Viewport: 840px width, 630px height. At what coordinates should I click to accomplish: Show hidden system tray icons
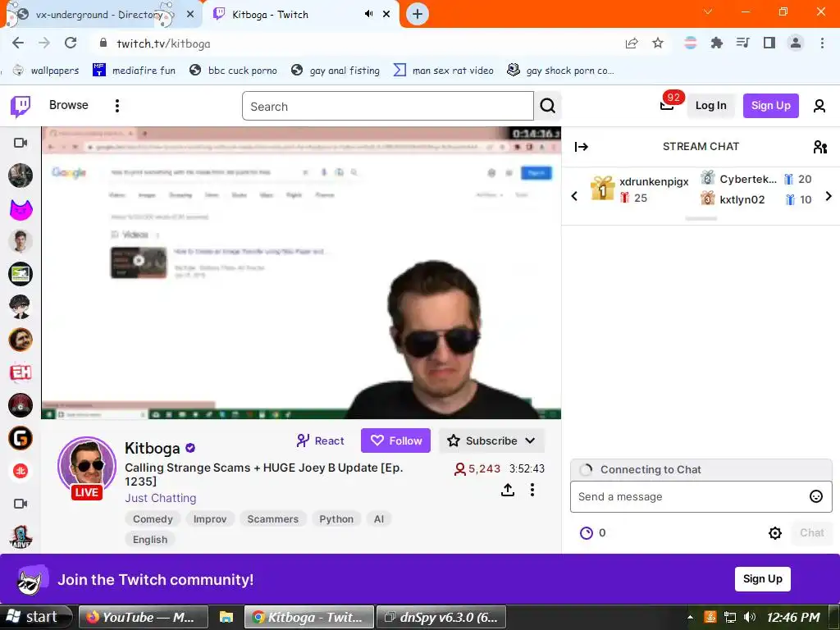point(690,617)
